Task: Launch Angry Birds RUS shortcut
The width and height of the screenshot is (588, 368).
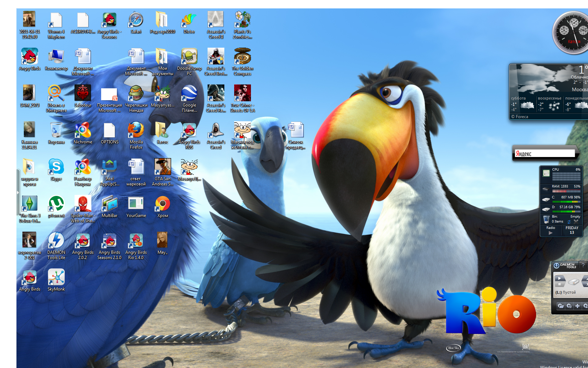Action: [x=189, y=135]
